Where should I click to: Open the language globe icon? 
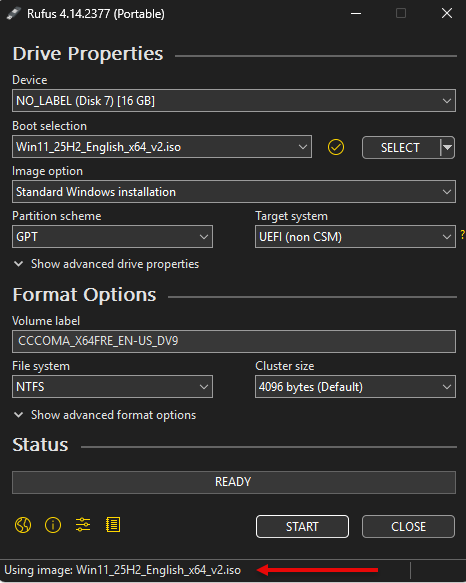coord(23,525)
